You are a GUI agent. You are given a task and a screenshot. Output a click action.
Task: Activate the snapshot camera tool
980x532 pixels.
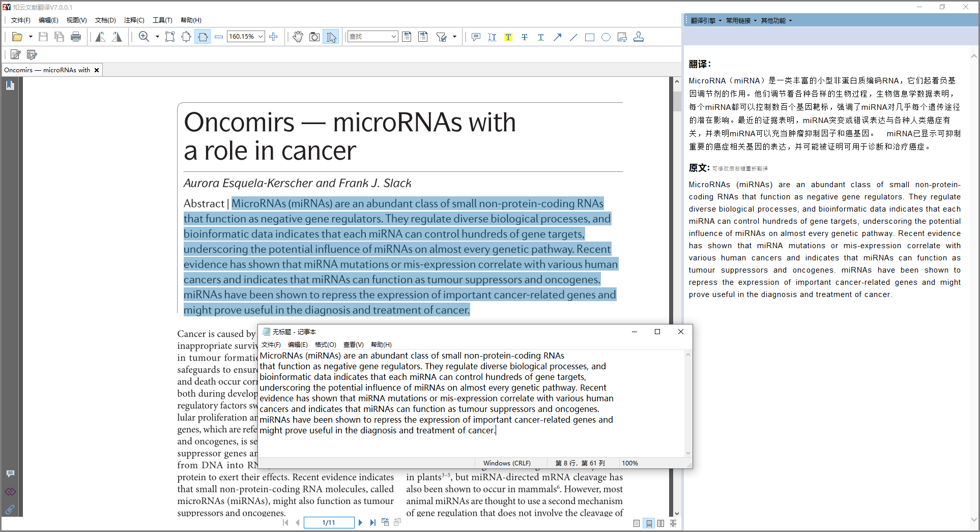click(314, 37)
